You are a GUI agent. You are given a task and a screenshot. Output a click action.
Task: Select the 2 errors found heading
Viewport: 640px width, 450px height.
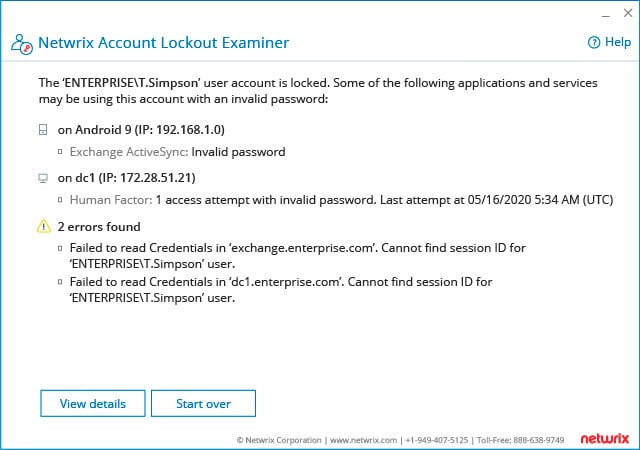point(99,227)
